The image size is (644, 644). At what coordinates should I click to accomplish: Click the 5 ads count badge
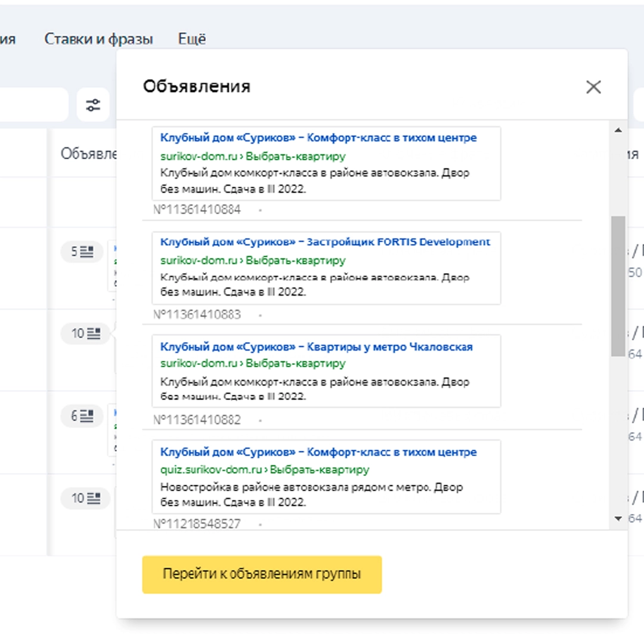click(82, 252)
